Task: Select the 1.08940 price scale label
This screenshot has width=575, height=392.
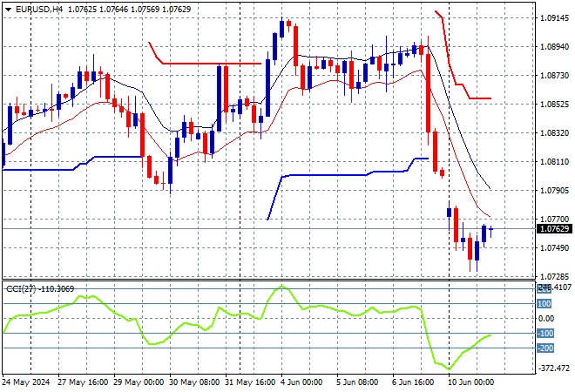Action: coord(555,46)
